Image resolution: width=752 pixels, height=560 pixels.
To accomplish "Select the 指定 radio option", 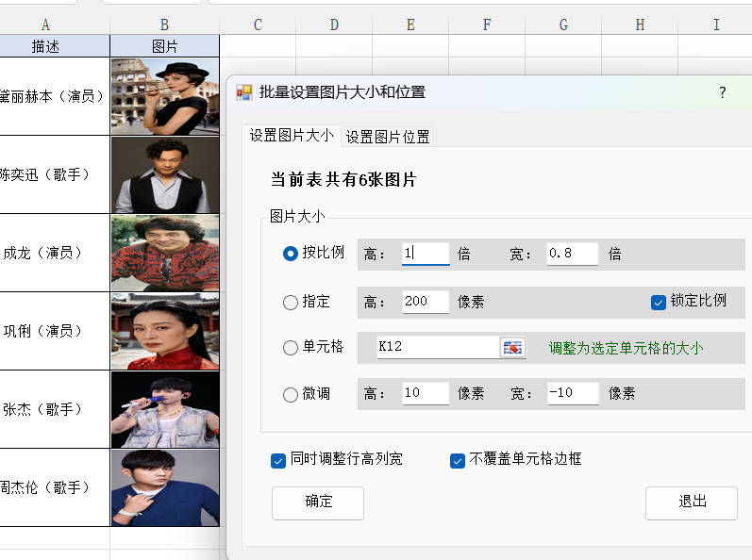I will [291, 303].
